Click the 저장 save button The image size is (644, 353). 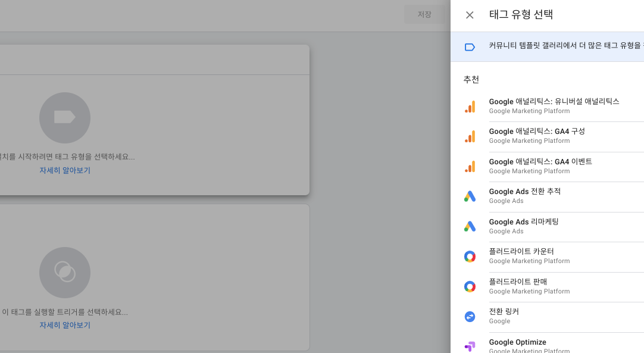tap(424, 14)
